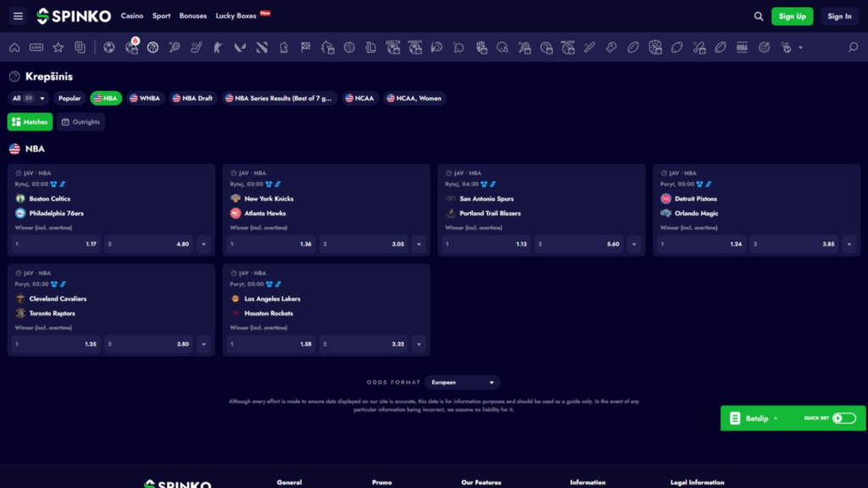Screen dimensions: 868x488
Task: Select the League of Legends icon
Action: click(371, 47)
